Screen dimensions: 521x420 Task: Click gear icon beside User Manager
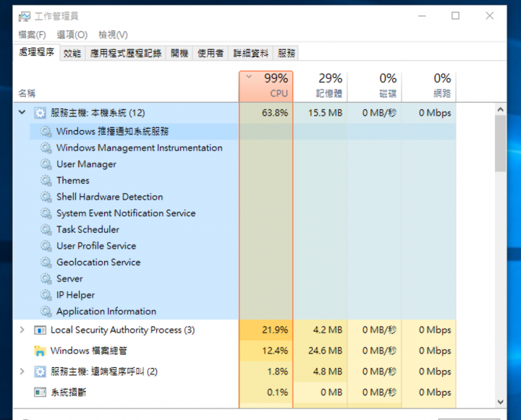46,164
